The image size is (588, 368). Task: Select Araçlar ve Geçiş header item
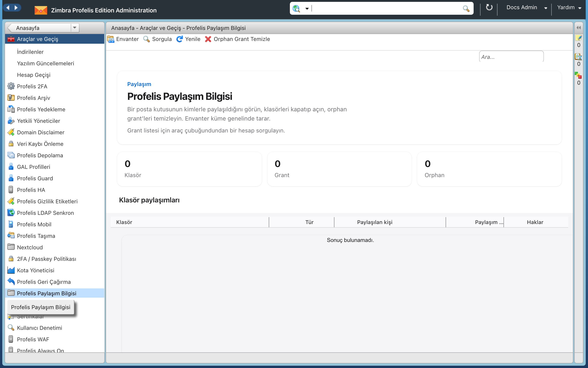coord(55,39)
